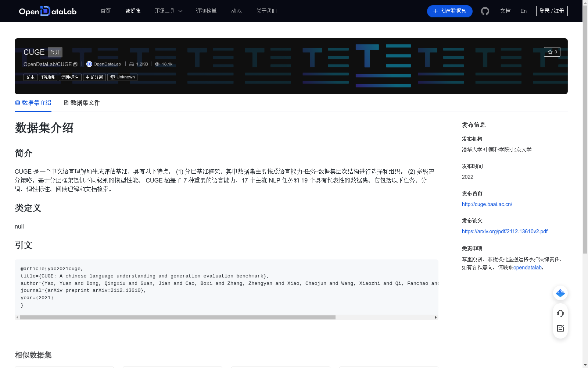This screenshot has width=588, height=368.
Task: Star the CUGE dataset
Action: point(552,52)
